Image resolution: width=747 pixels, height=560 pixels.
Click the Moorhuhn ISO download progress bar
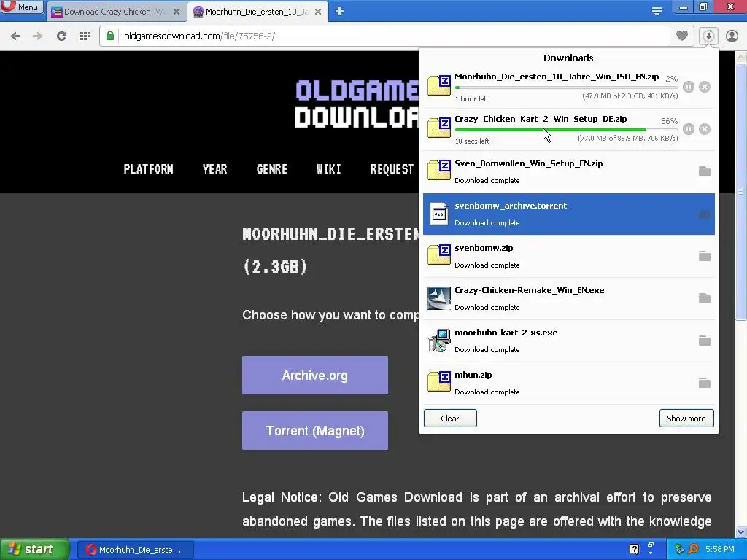566,87
